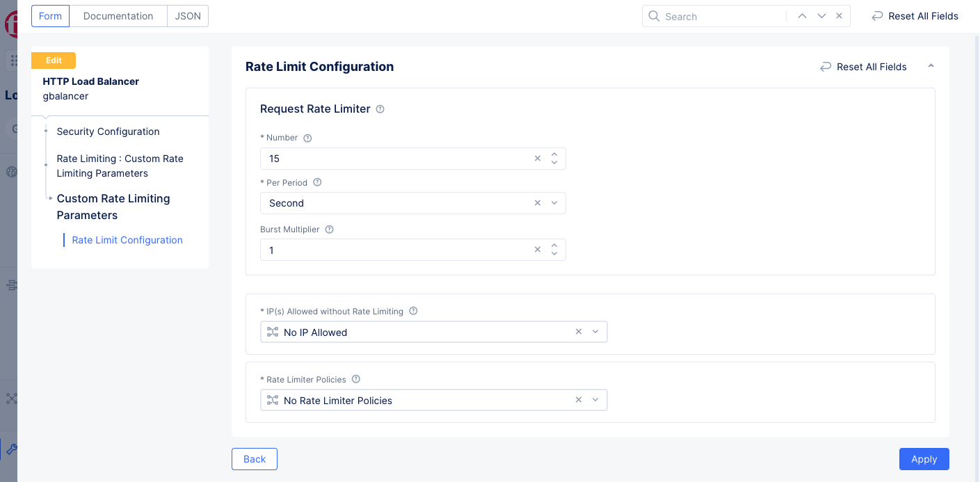Screen dimensions: 980x482
Task: Clear the Per Period selection with X
Action: point(538,203)
